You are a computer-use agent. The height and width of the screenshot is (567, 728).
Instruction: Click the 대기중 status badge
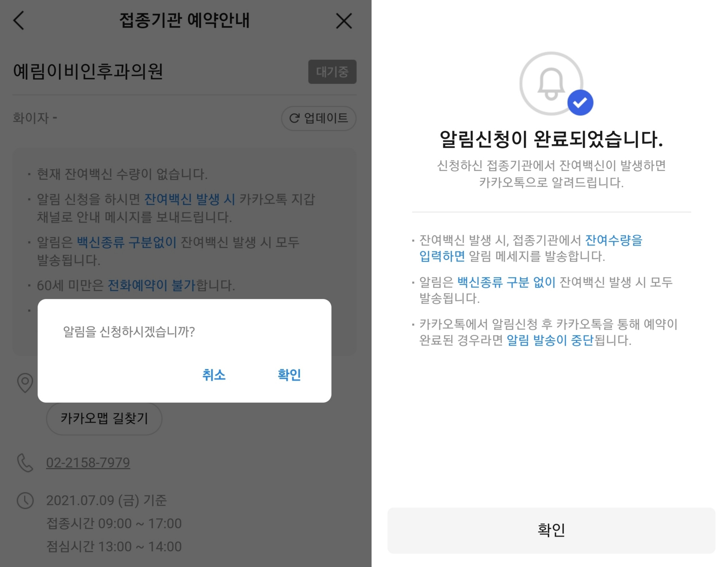tap(332, 72)
